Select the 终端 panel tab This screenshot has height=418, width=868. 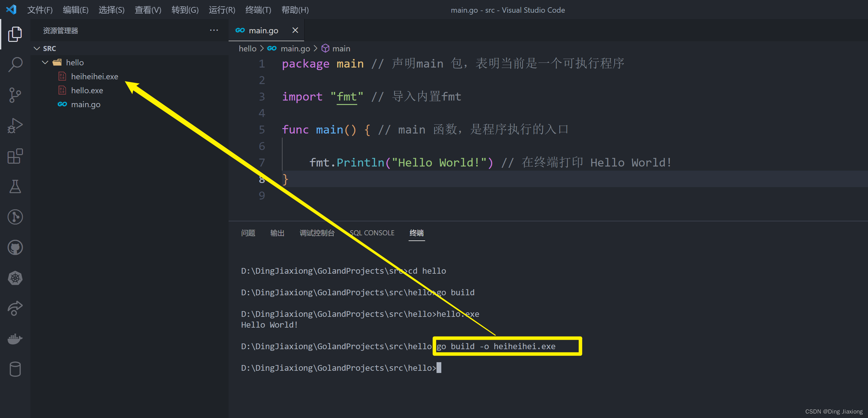pos(417,233)
